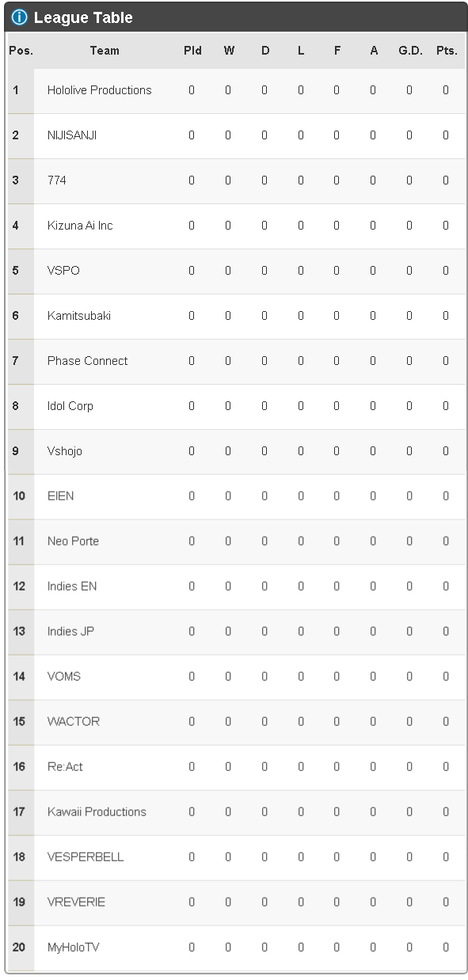The height and width of the screenshot is (980, 468).
Task: Click the Pos. column header
Action: point(21,51)
